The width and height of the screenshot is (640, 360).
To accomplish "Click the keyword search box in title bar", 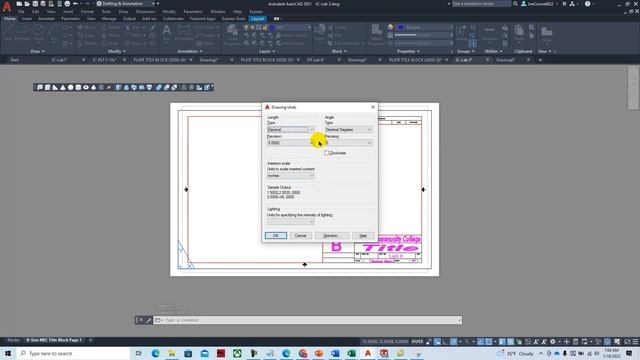I will (x=481, y=4).
